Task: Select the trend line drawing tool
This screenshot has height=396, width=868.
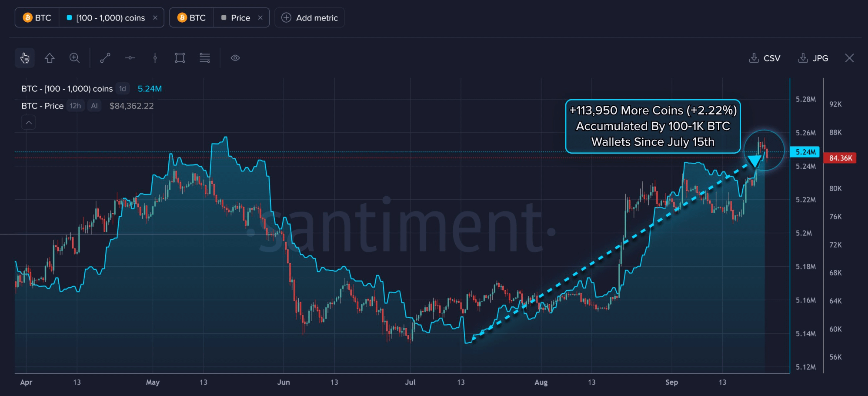Action: (105, 58)
